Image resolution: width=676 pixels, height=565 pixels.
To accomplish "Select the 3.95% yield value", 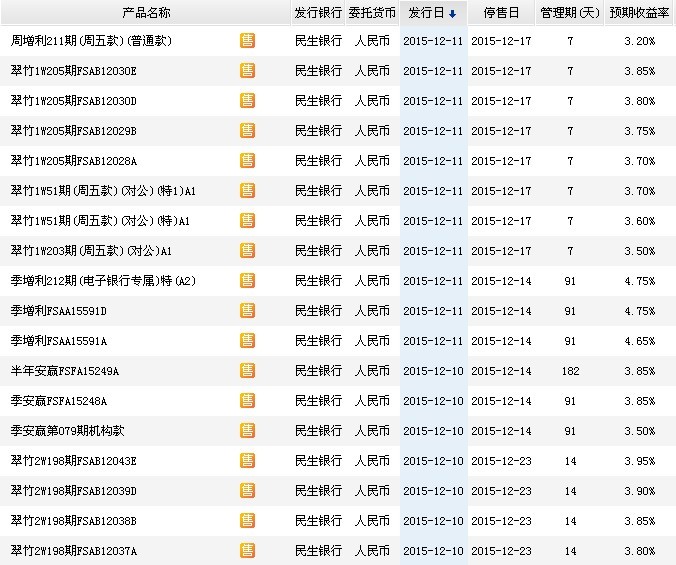I will 639,461.
